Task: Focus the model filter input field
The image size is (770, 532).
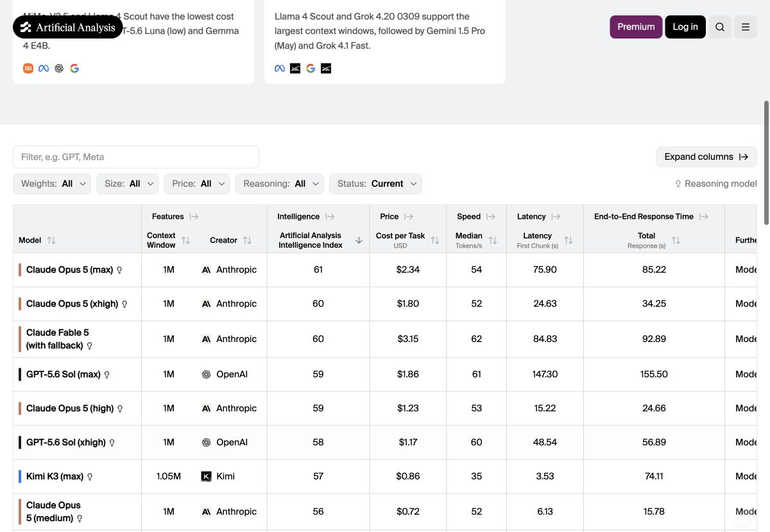Action: tap(136, 157)
